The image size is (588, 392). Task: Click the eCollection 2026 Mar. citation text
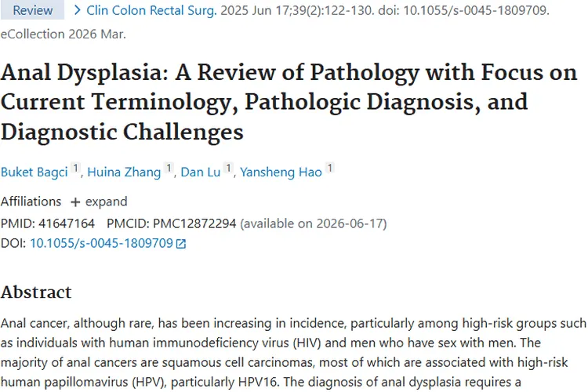point(63,34)
